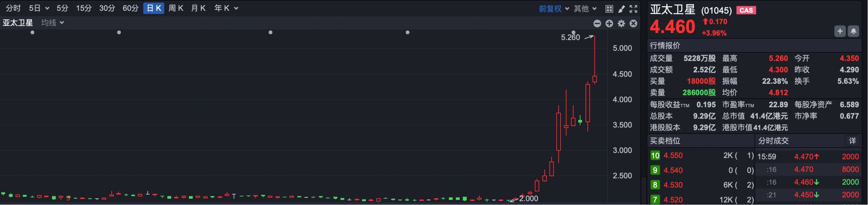868x205 pixels.
Task: Zoom in chart with plus icon
Action: pyautogui.click(x=609, y=24)
